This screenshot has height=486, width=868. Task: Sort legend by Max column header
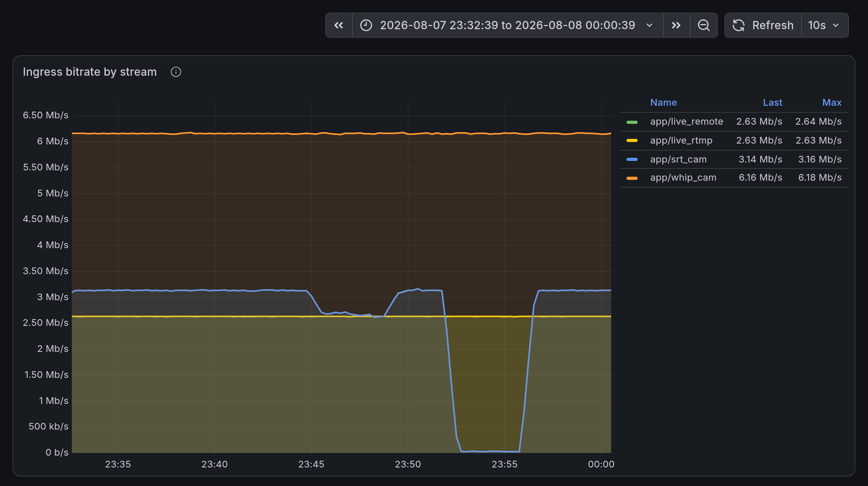click(832, 103)
